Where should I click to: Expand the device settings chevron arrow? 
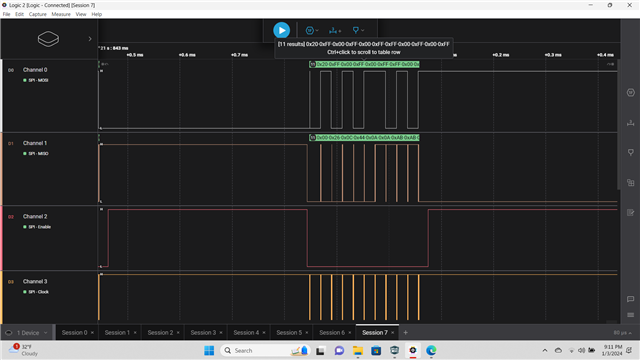pyautogui.click(x=90, y=39)
